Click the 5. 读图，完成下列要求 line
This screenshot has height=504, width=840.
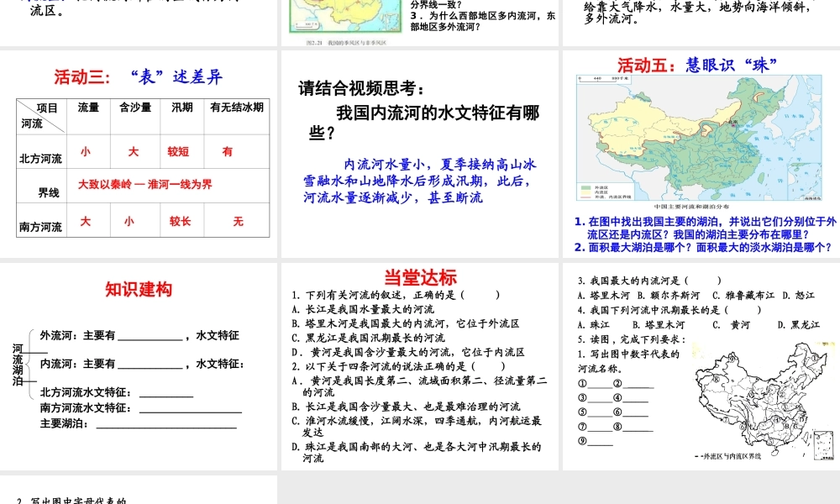click(631, 339)
